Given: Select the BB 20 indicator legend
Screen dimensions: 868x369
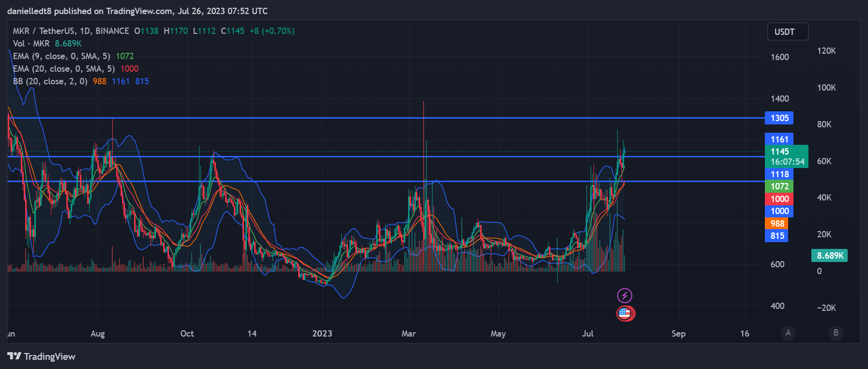Looking at the screenshot, I should click(81, 81).
